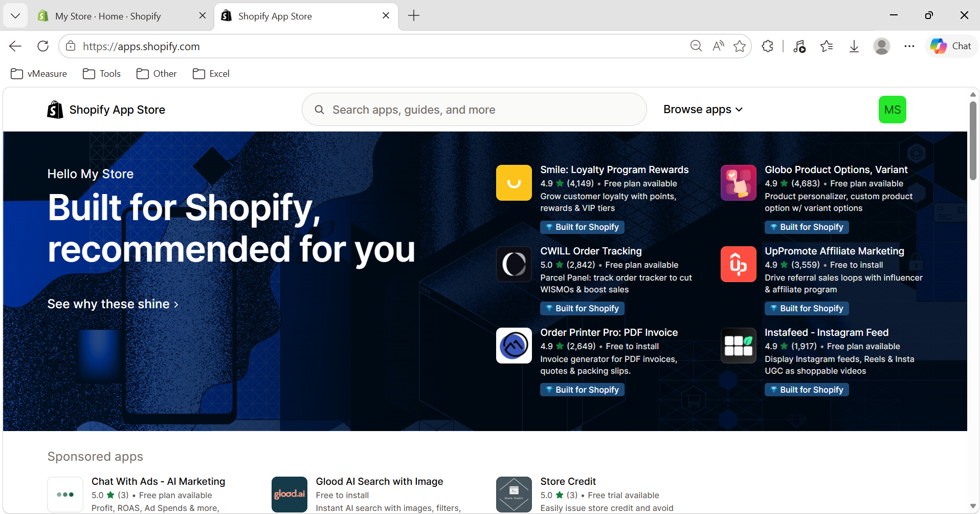Open Instafeed - Instagram Feed title link
Viewport: 980px width, 514px height.
[x=827, y=332]
